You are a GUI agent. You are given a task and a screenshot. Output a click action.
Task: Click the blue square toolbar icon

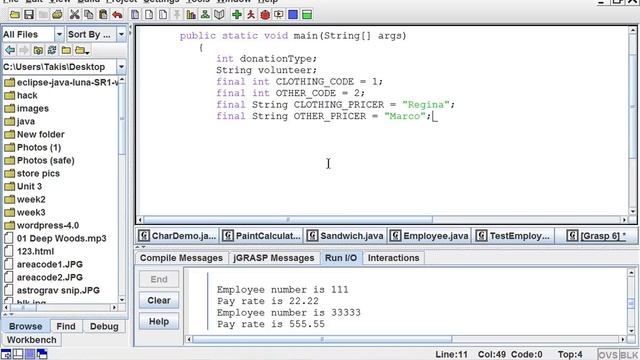293,15
